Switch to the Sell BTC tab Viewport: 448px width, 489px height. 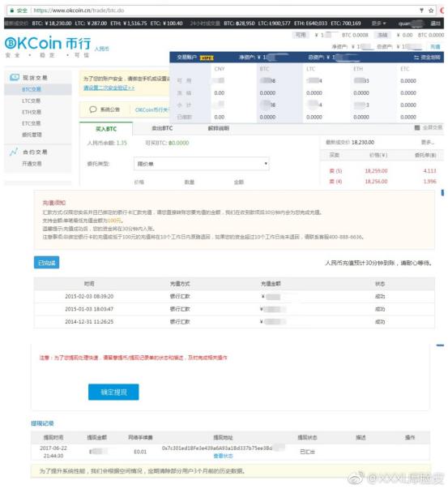tap(162, 128)
